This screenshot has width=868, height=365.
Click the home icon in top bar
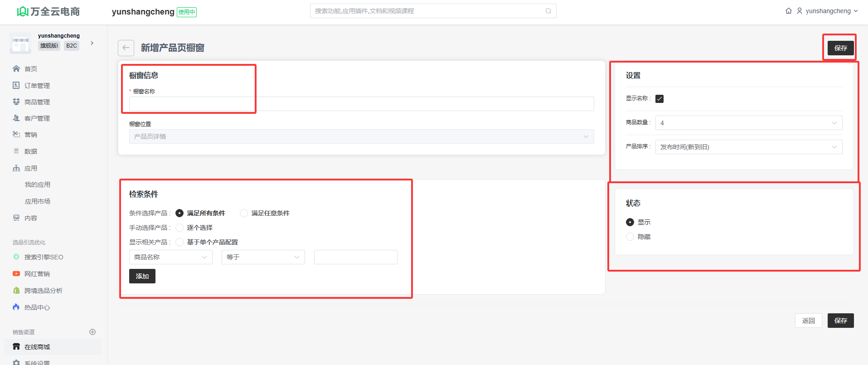(x=789, y=11)
